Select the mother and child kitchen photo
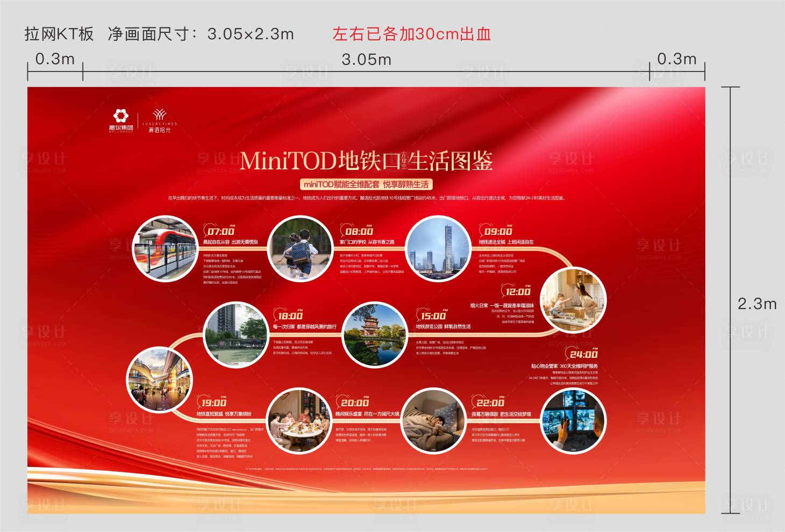The width and height of the screenshot is (785, 532). click(x=573, y=300)
